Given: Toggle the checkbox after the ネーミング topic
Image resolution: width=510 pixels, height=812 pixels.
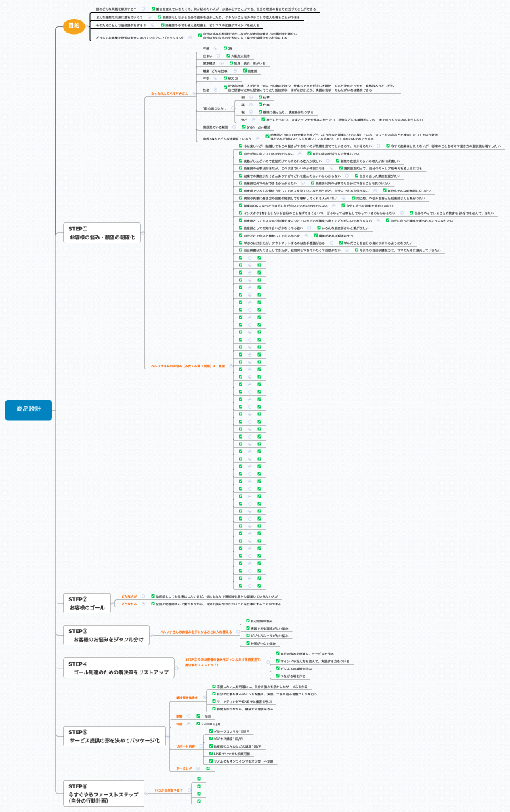Looking at the screenshot, I should (x=208, y=768).
